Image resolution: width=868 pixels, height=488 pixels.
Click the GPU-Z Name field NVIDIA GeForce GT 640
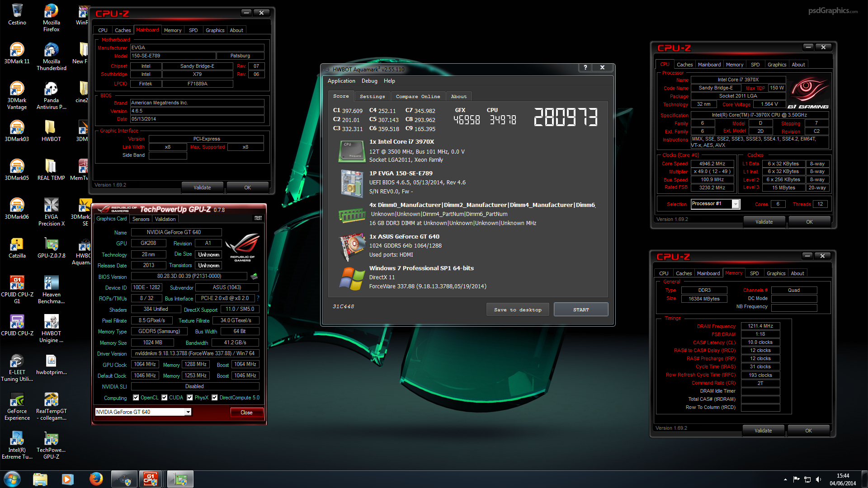[176, 232]
